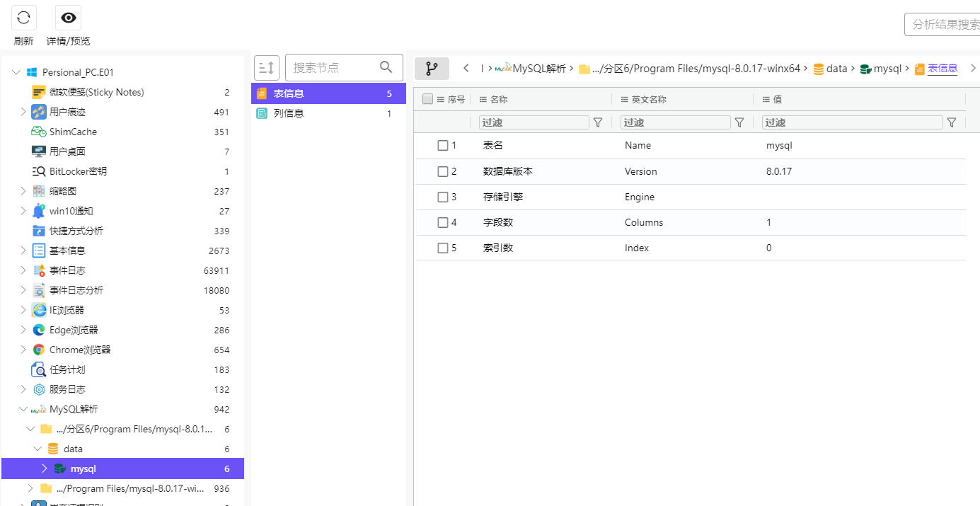Click the refresh (刷新) icon

(x=23, y=18)
